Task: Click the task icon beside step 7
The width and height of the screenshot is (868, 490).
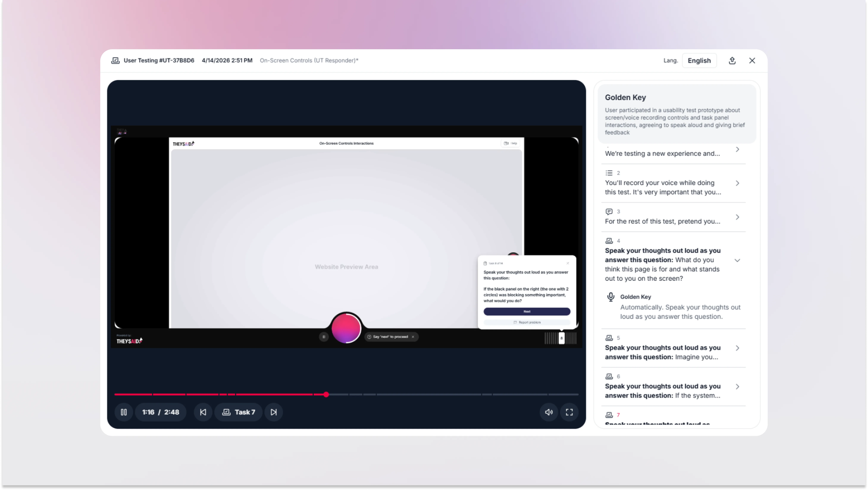Action: tap(609, 415)
